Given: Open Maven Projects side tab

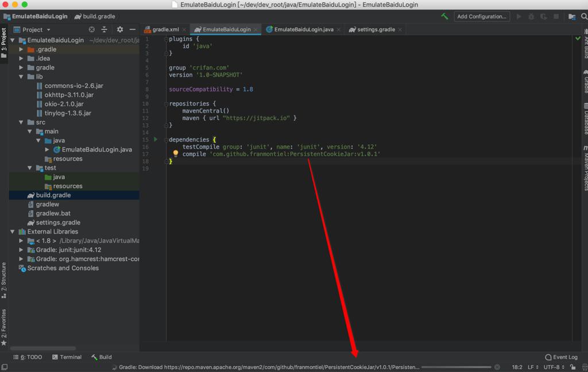Looking at the screenshot, I should pos(585,169).
